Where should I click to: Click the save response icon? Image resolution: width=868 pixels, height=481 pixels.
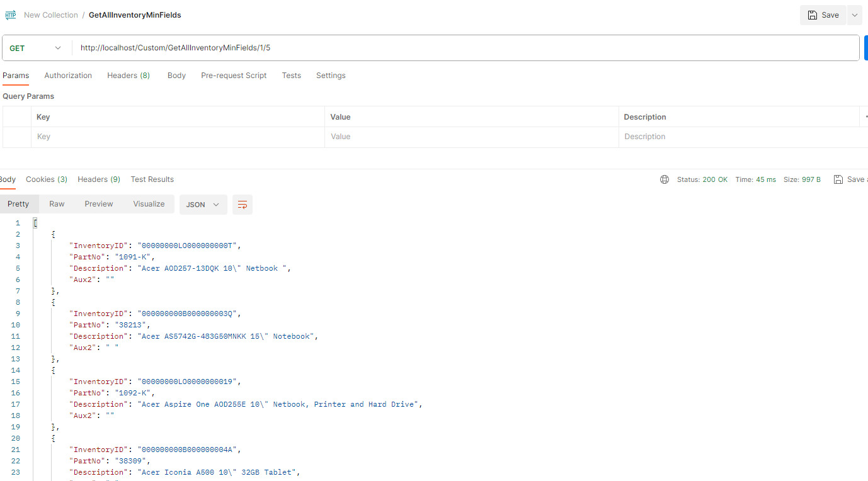coord(838,179)
